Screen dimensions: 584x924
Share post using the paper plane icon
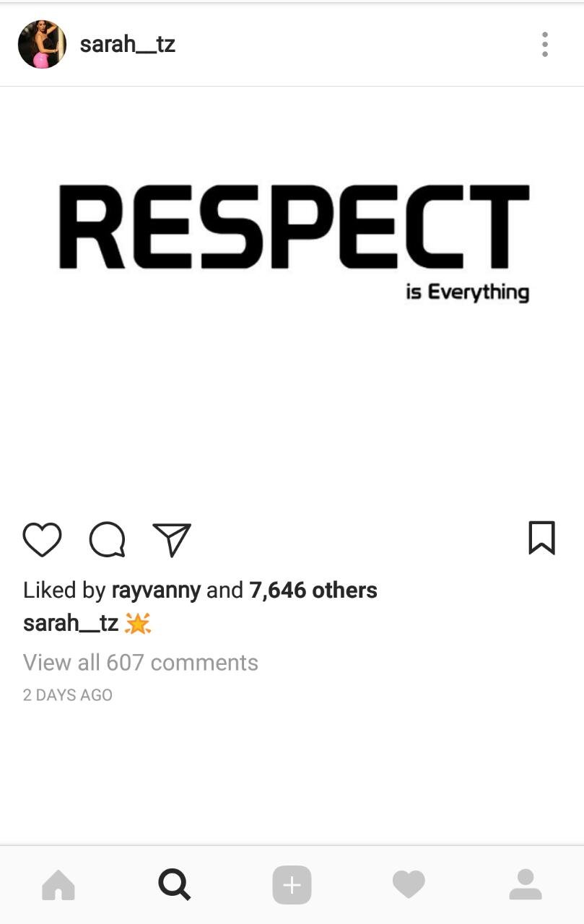pyautogui.click(x=172, y=539)
